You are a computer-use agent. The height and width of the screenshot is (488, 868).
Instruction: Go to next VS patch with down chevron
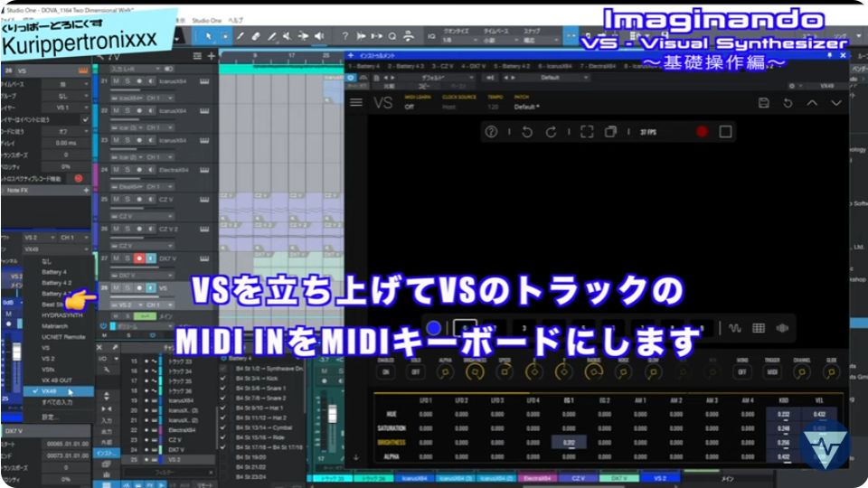pyautogui.click(x=836, y=102)
